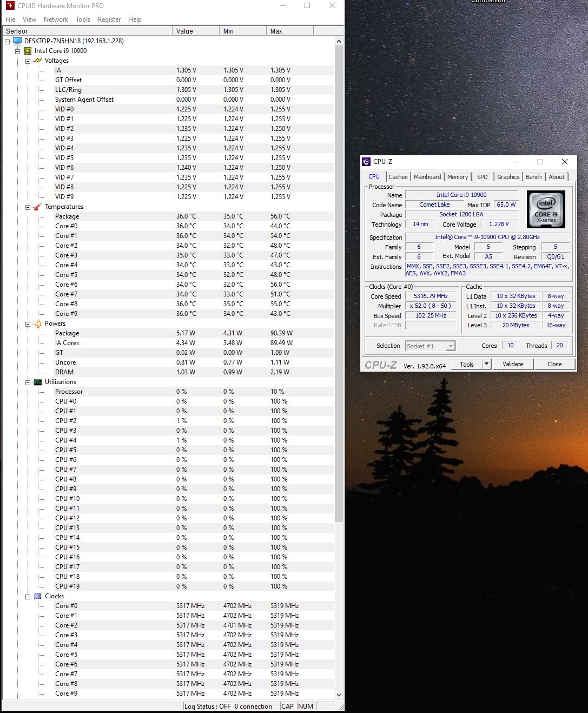Click the HWMonitor PRO title bar icon
The height and width of the screenshot is (713, 588).
[x=9, y=5]
